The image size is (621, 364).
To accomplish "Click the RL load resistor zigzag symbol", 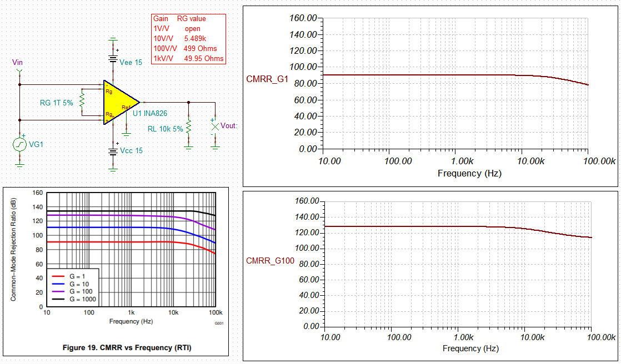I will point(188,127).
